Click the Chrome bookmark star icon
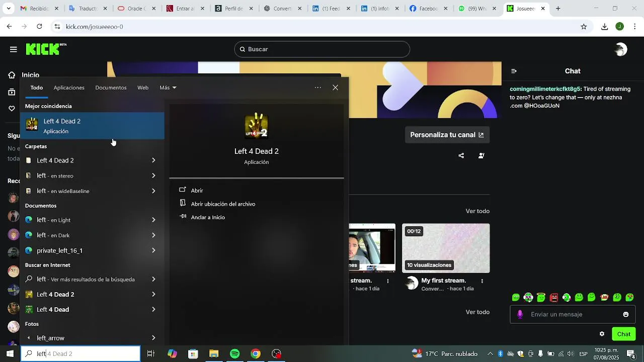The image size is (644, 362). point(584,27)
